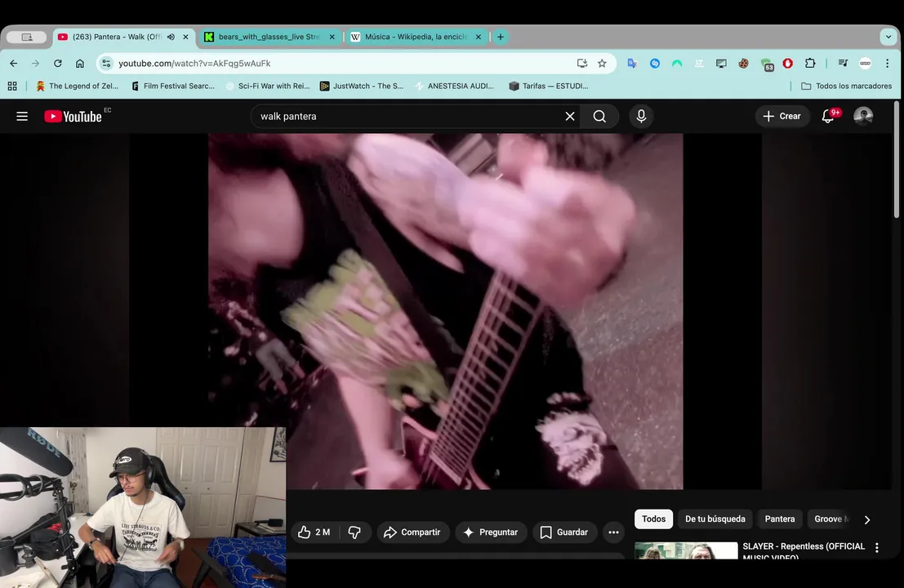Start voice search with microphone

641,117
